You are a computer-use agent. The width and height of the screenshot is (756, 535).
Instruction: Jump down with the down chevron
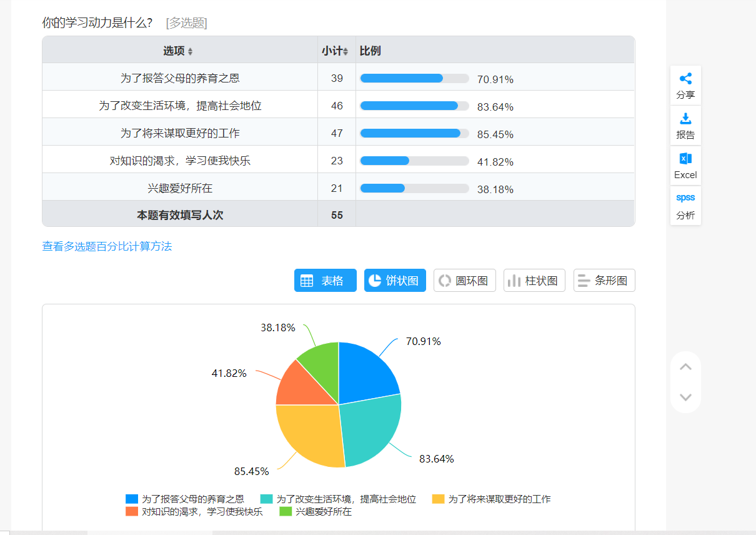685,397
